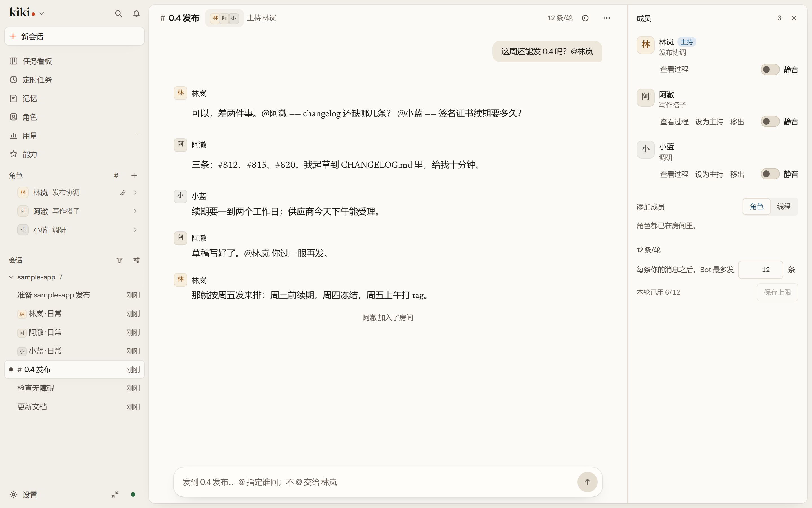Screen dimensions: 812x508
Task: Open 用量 in the sidebar
Action: 74,136
